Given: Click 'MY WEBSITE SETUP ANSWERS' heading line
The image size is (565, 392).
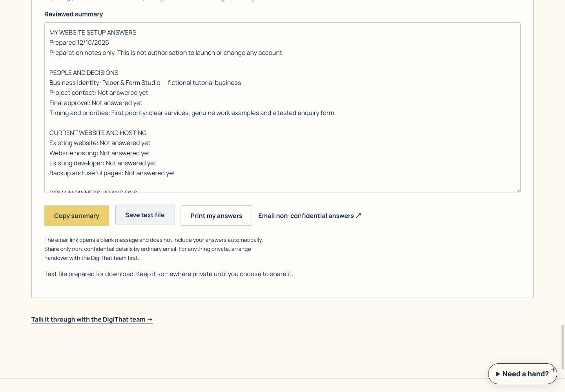Looking at the screenshot, I should 93,33.
